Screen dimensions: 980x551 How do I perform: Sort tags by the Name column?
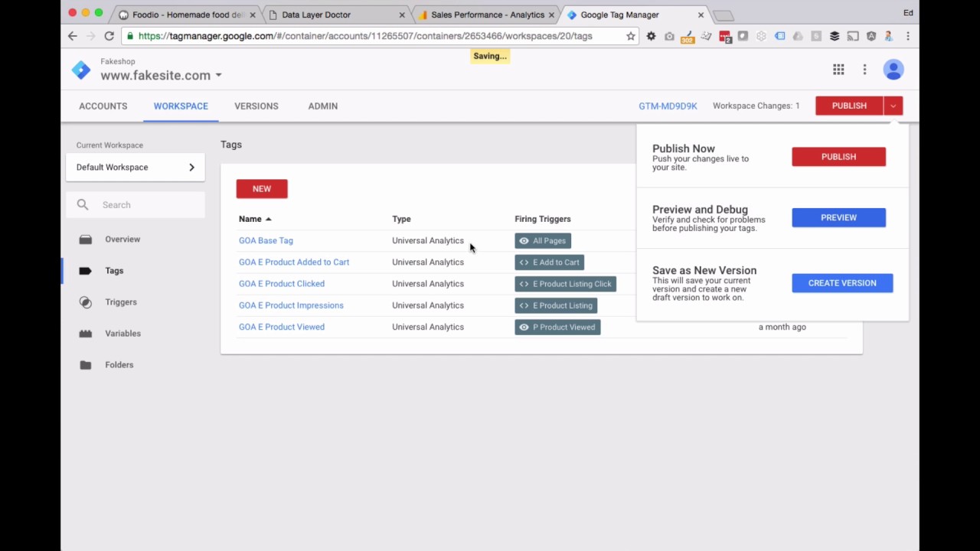click(255, 219)
